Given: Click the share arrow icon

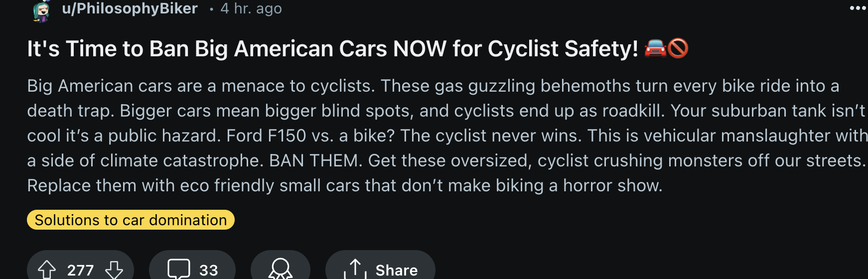Looking at the screenshot, I should coord(355,269).
